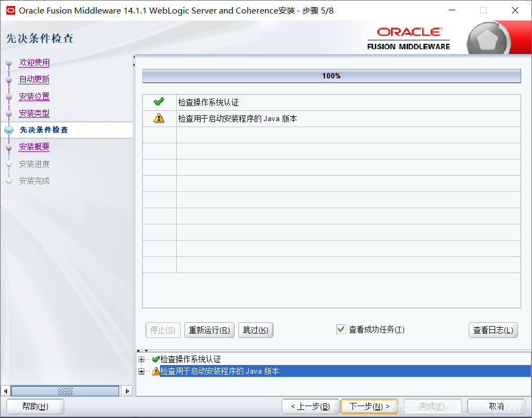Click the sidebar horizontal scrollbar thumb
Viewport: 532px width, 418px height.
[x=65, y=391]
